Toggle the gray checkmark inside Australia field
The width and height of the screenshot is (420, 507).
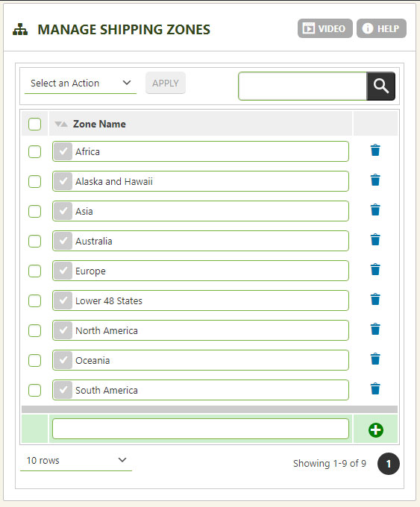click(63, 241)
